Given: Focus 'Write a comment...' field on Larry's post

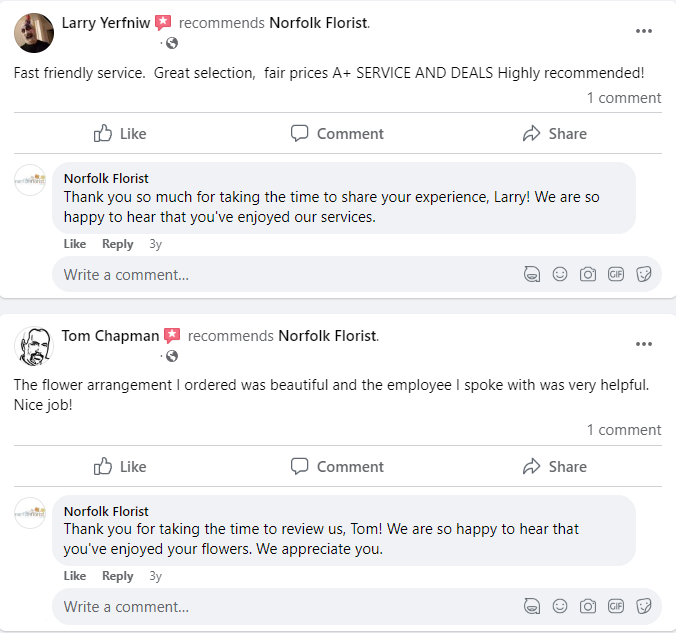Looking at the screenshot, I should [x=357, y=274].
